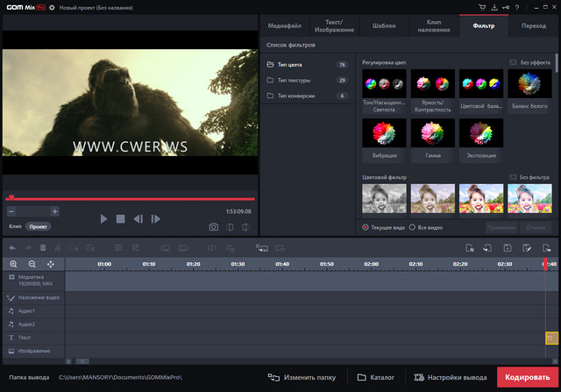Click the undo arrow in timeline toolbar
561x392 pixels.
[x=12, y=248]
